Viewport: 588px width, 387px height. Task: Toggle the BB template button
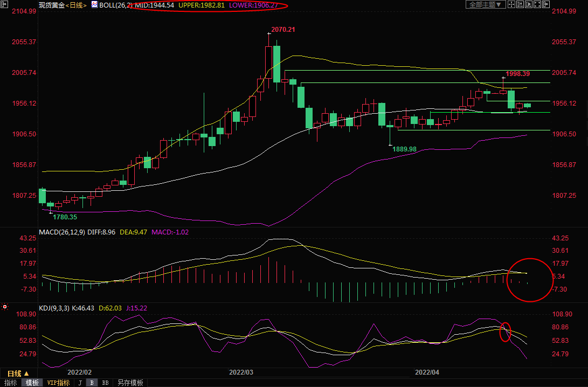[x=105, y=383]
